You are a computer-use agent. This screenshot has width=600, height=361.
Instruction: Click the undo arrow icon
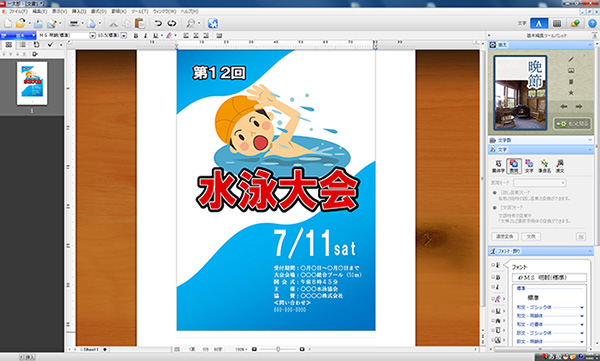pyautogui.click(x=158, y=23)
